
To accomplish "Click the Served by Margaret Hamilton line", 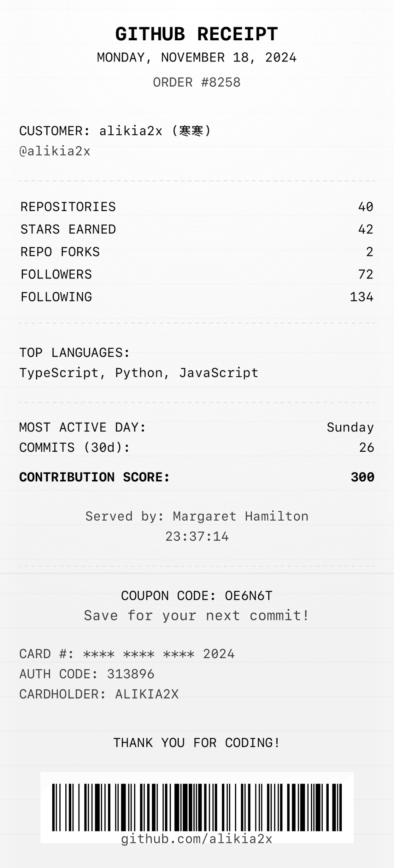I will click(197, 516).
